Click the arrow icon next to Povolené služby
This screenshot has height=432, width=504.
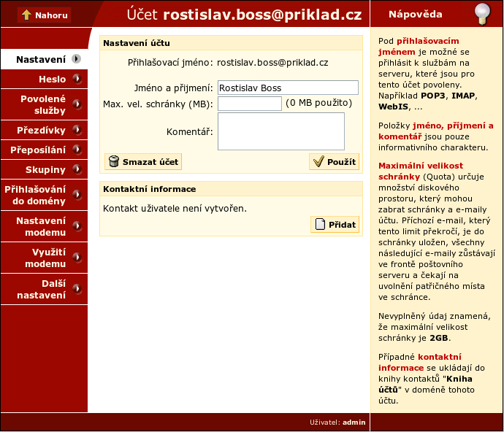[77, 104]
